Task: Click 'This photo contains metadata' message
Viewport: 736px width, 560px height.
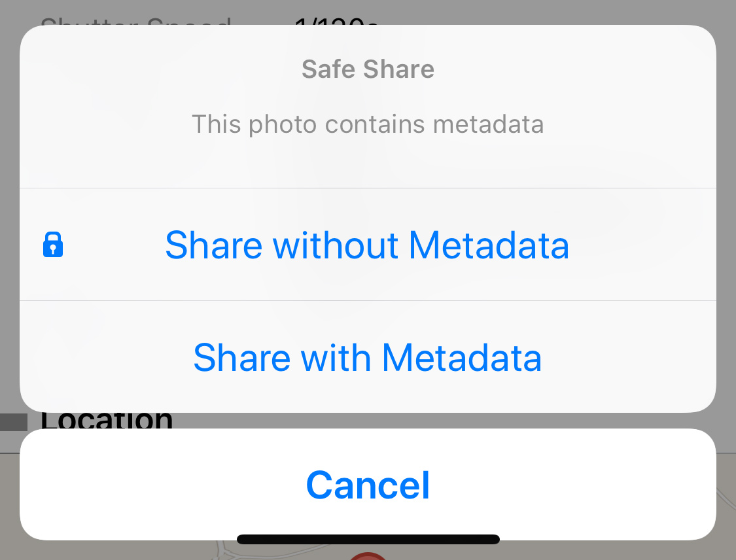Action: tap(368, 124)
